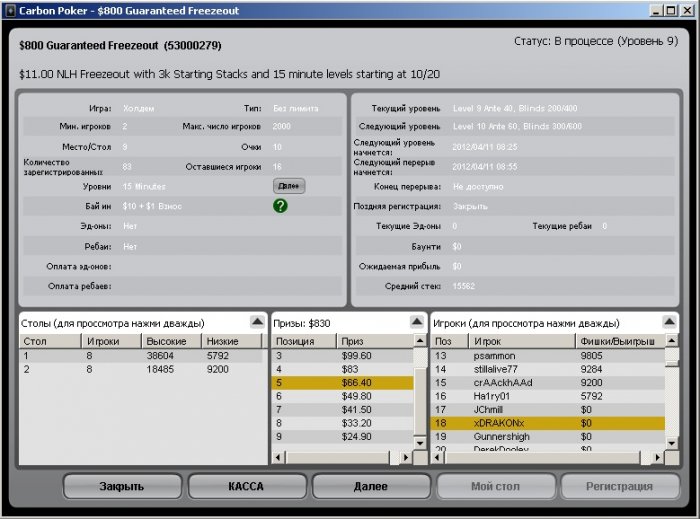Sort prizes by Позиция column header

(304, 341)
